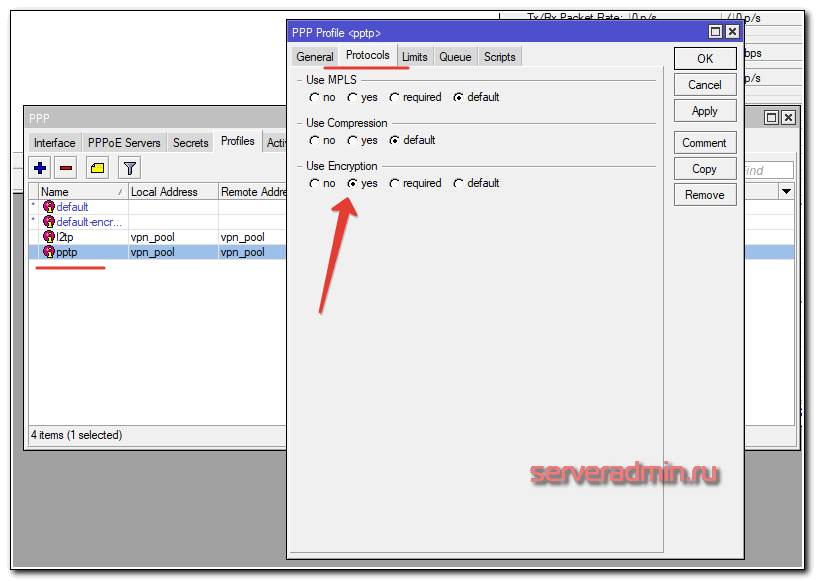816x581 pixels.
Task: Click the Apply button
Action: pyautogui.click(x=705, y=111)
